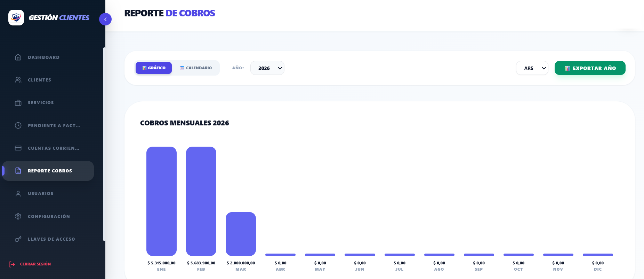Open the ARS currency dropdown
Screen dimensions: 644x279
pyautogui.click(x=532, y=68)
